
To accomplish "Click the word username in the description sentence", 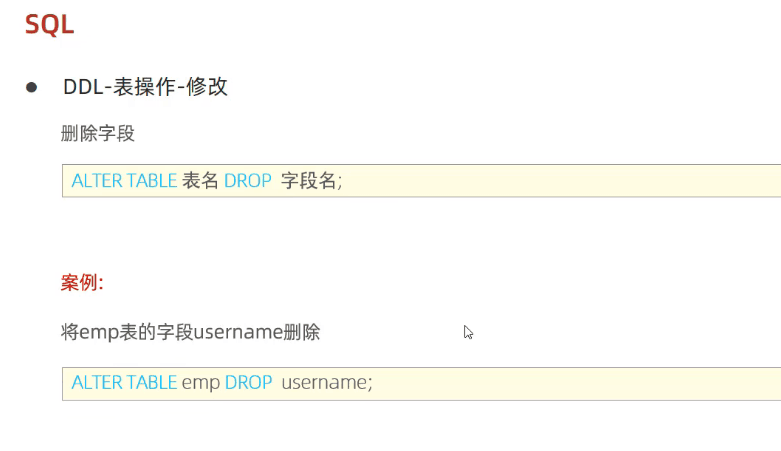I will (238, 332).
